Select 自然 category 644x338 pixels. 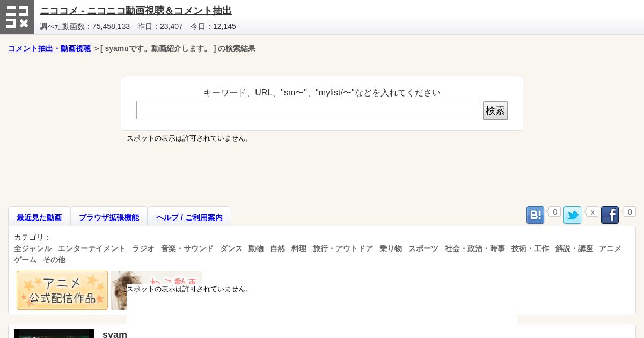[x=277, y=248]
